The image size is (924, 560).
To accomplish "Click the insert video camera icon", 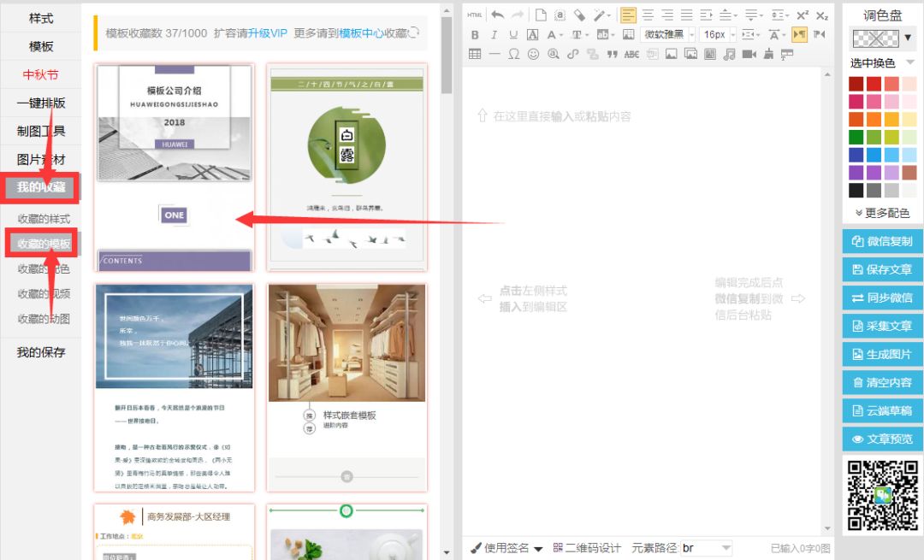I will coord(749,54).
